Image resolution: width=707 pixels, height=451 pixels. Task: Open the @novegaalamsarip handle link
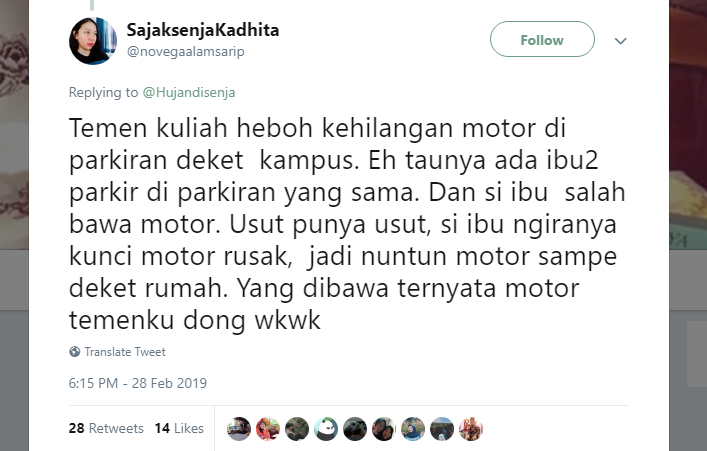click(186, 51)
